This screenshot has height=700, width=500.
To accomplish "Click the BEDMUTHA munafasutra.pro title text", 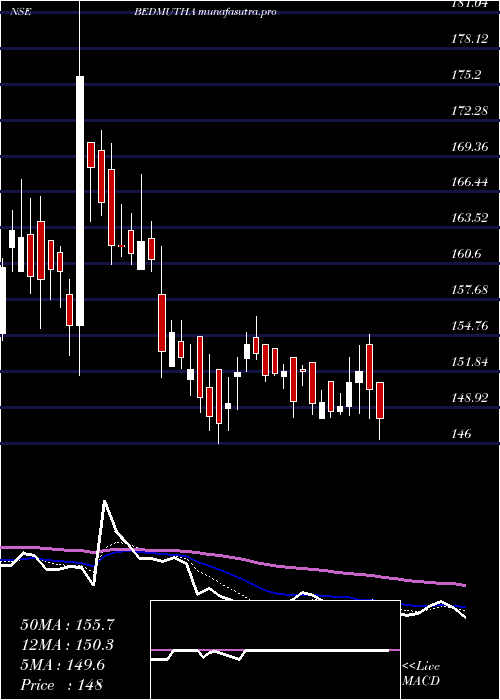I will pyautogui.click(x=205, y=12).
